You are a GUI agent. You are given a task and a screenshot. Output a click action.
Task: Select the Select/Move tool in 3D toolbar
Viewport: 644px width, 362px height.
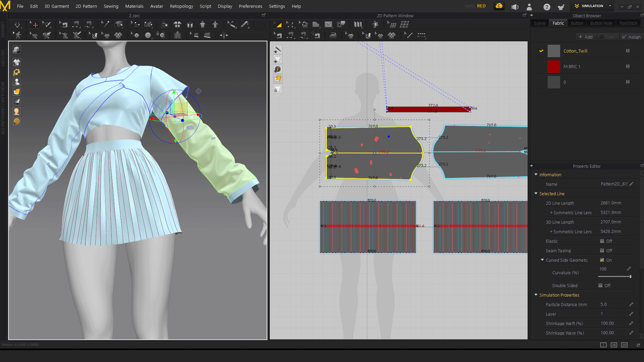point(34,24)
